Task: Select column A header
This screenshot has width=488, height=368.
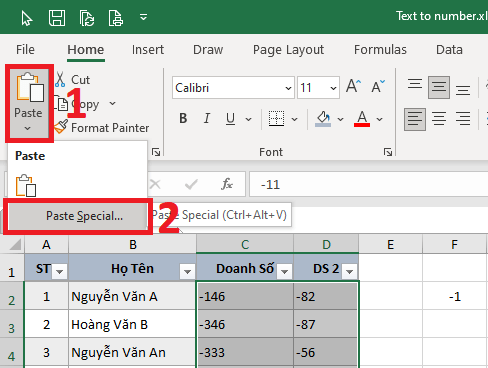Action: pos(46,244)
